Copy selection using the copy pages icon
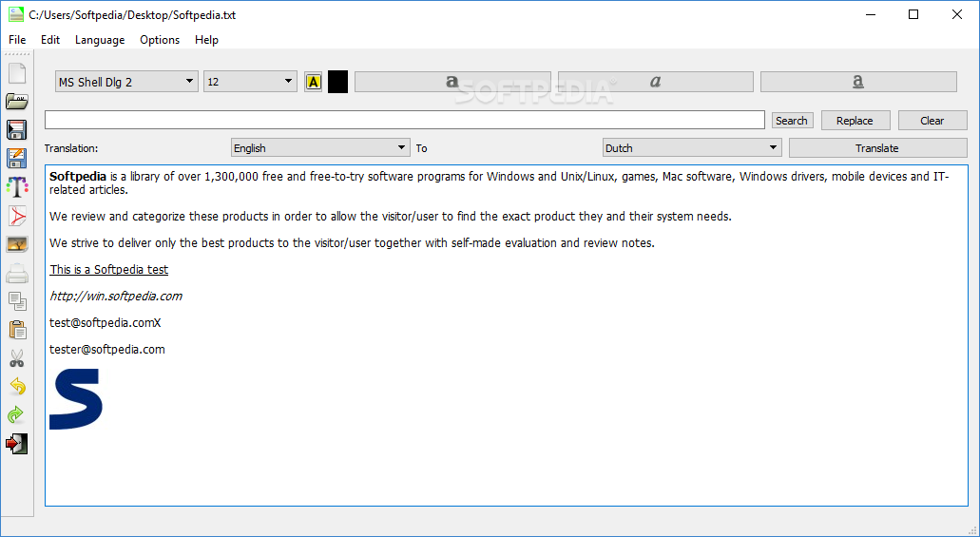This screenshot has width=980, height=537. click(x=17, y=301)
